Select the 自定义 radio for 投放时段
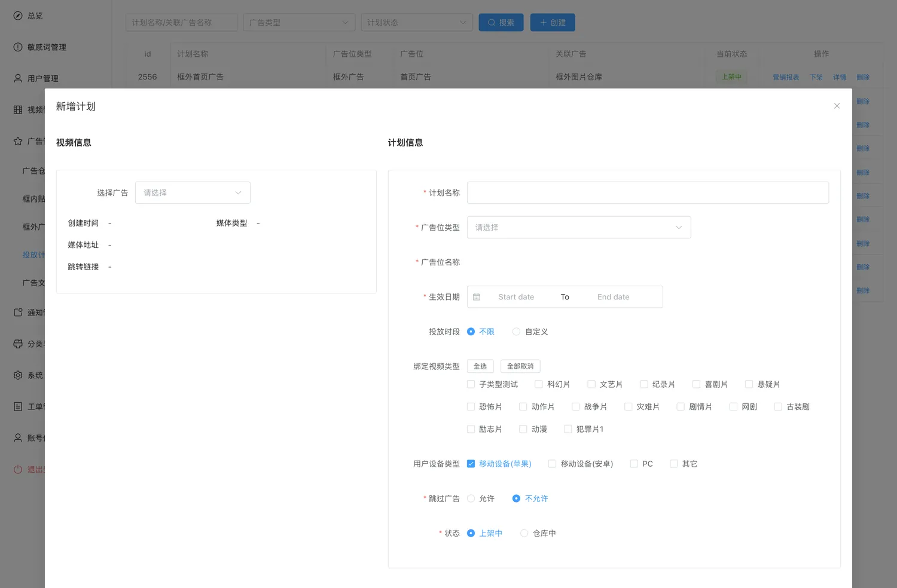Screen dimensions: 897x588 click(516, 332)
